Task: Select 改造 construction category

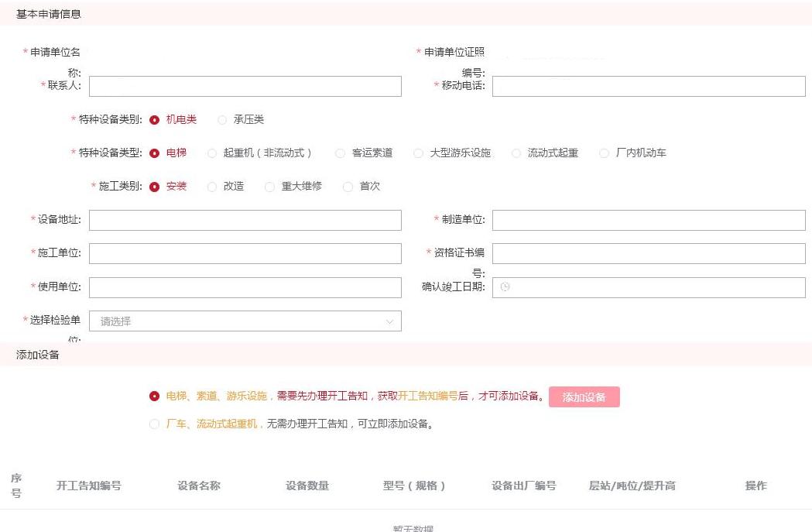Action: click(x=213, y=187)
